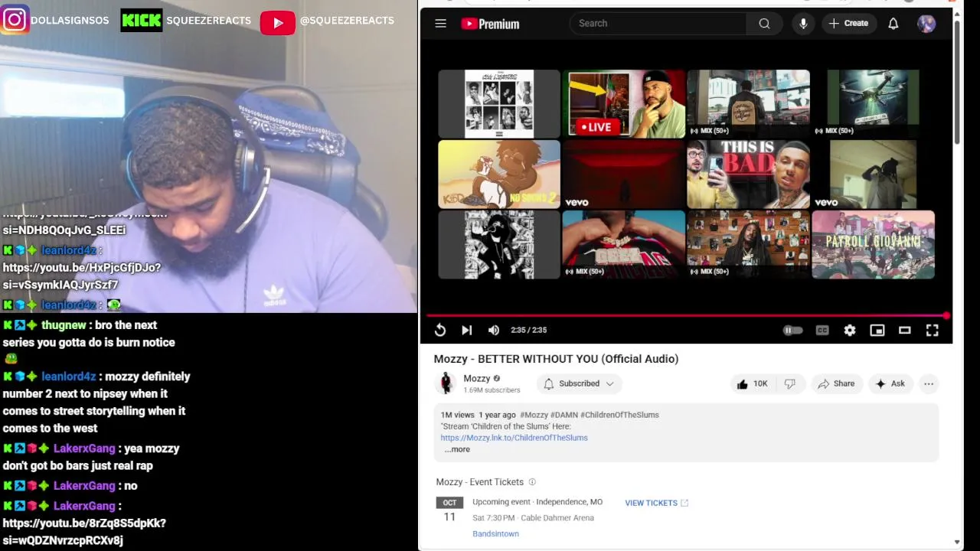
Task: Open the Ask AI button
Action: [x=890, y=384]
